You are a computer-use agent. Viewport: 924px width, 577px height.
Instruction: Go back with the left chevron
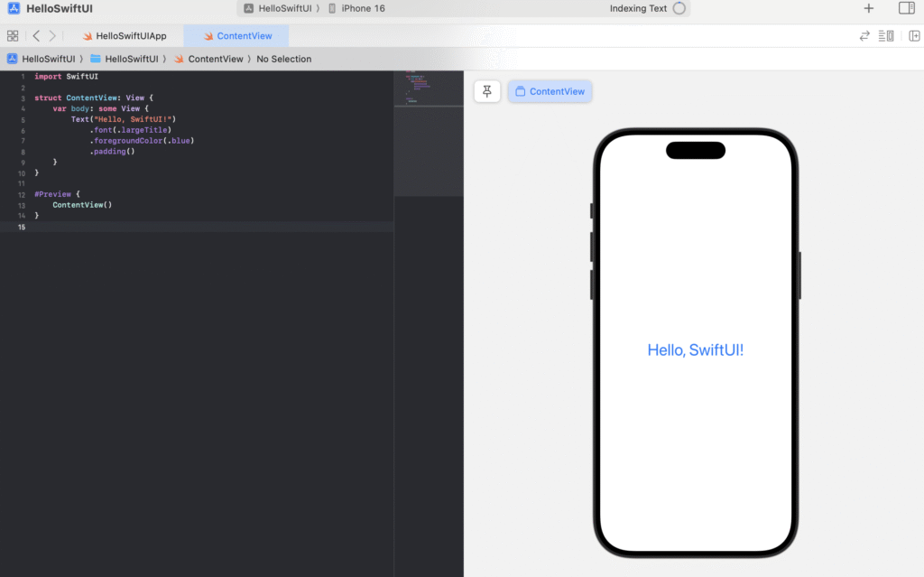click(36, 36)
